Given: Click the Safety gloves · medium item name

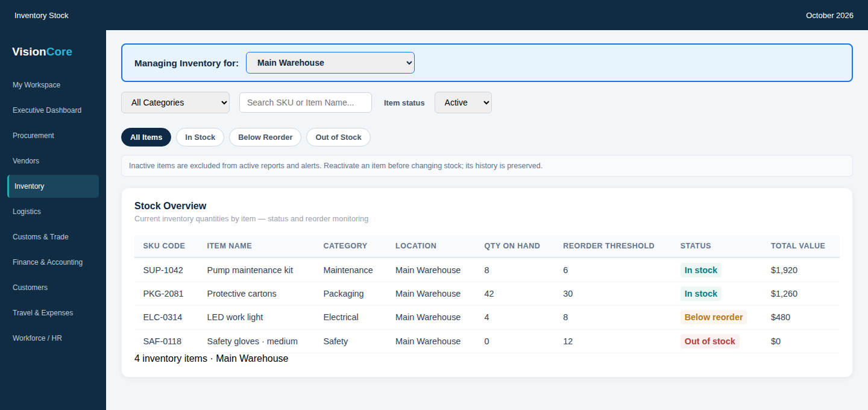Looking at the screenshot, I should pyautogui.click(x=252, y=341).
